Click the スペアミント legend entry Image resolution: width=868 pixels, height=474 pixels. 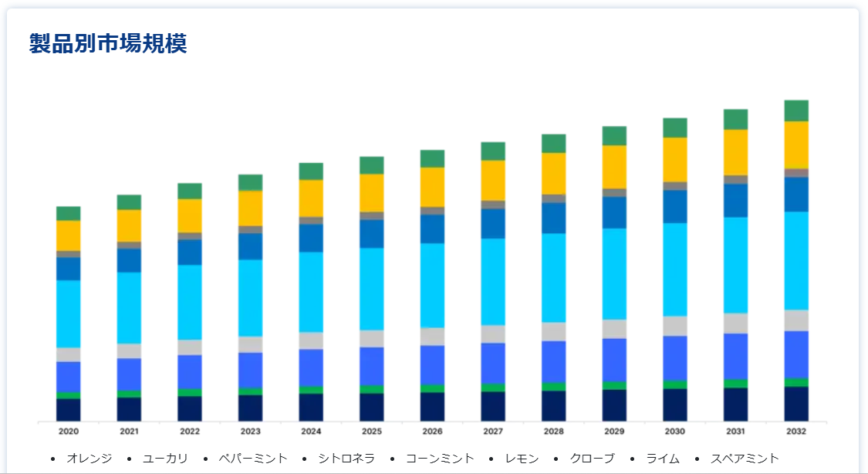click(x=745, y=459)
